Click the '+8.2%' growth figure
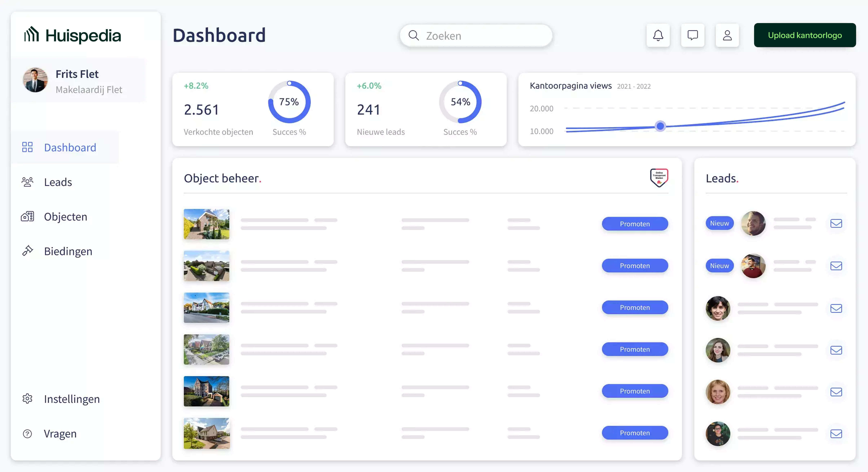This screenshot has height=472, width=868. (x=196, y=86)
